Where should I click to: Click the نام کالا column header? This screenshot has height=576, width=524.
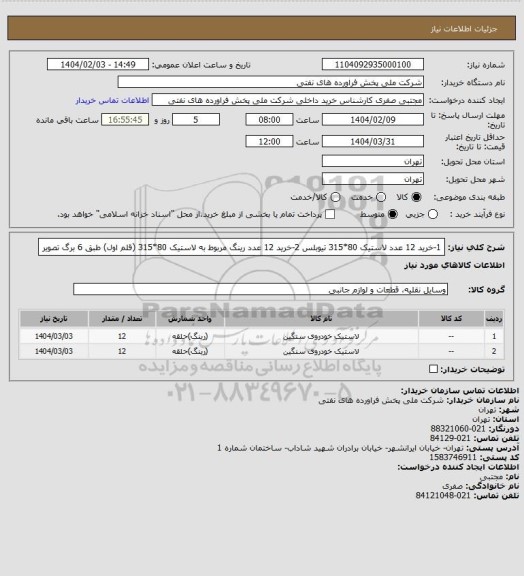pyautogui.click(x=321, y=319)
